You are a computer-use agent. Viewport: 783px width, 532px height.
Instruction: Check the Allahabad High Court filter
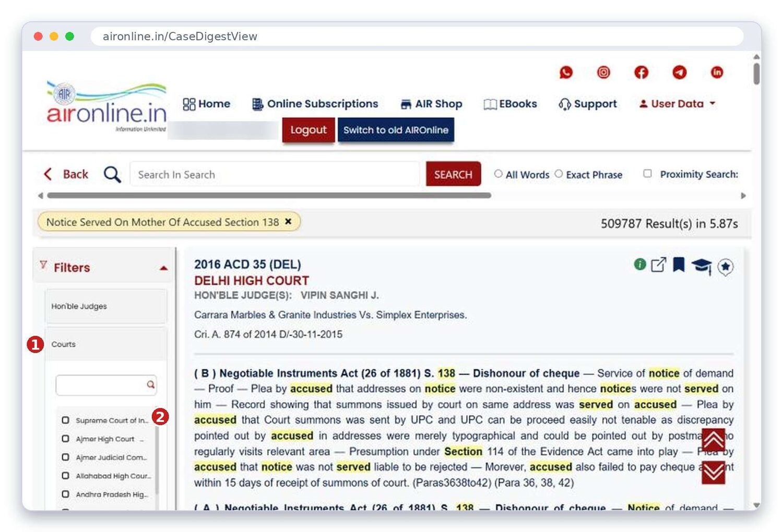pyautogui.click(x=65, y=476)
